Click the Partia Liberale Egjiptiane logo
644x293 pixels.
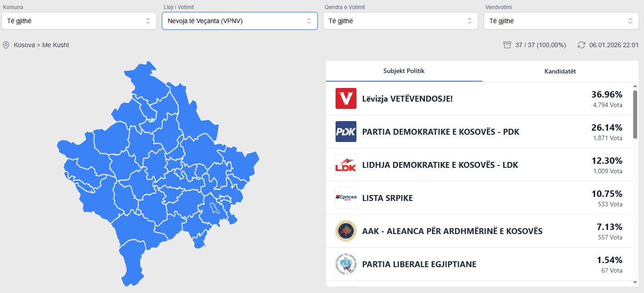(x=346, y=264)
